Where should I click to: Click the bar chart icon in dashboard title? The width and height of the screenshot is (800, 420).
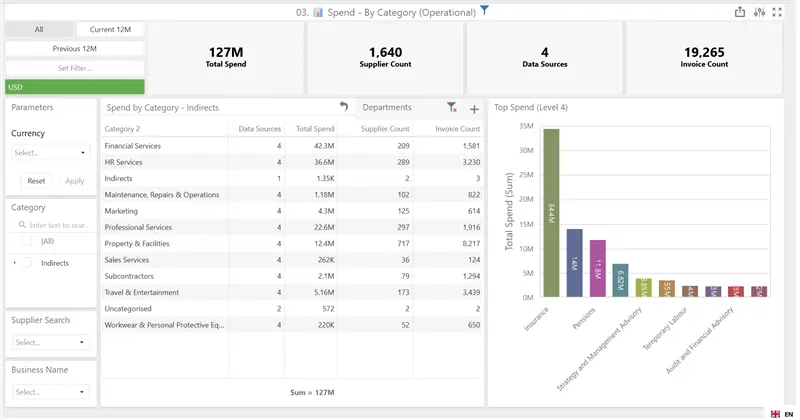pyautogui.click(x=318, y=12)
